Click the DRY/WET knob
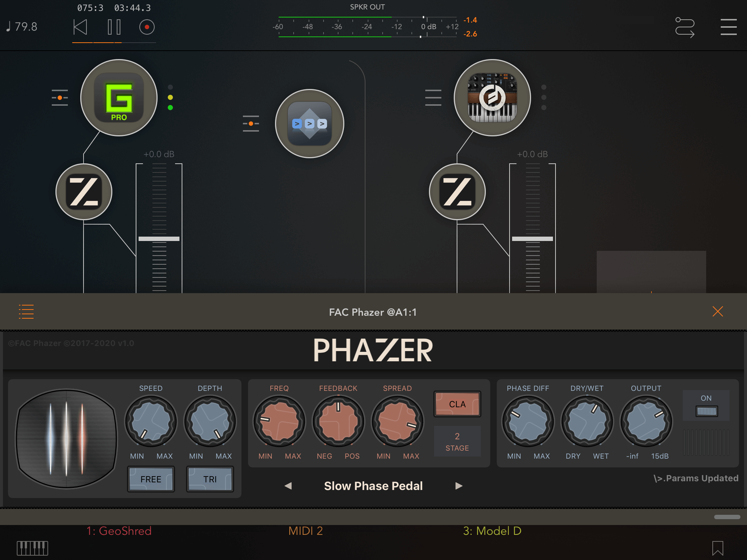The width and height of the screenshot is (747, 560). click(587, 421)
